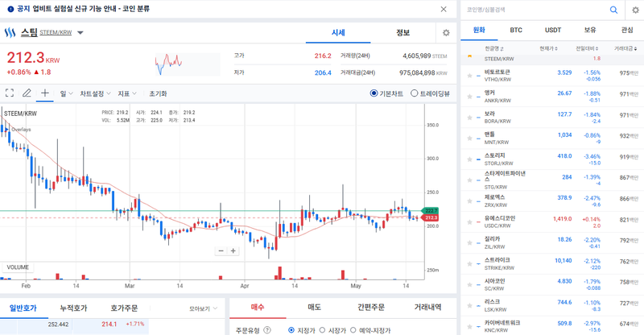Click the chart panel settings gear
The height and width of the screenshot is (335, 644).
click(x=446, y=32)
